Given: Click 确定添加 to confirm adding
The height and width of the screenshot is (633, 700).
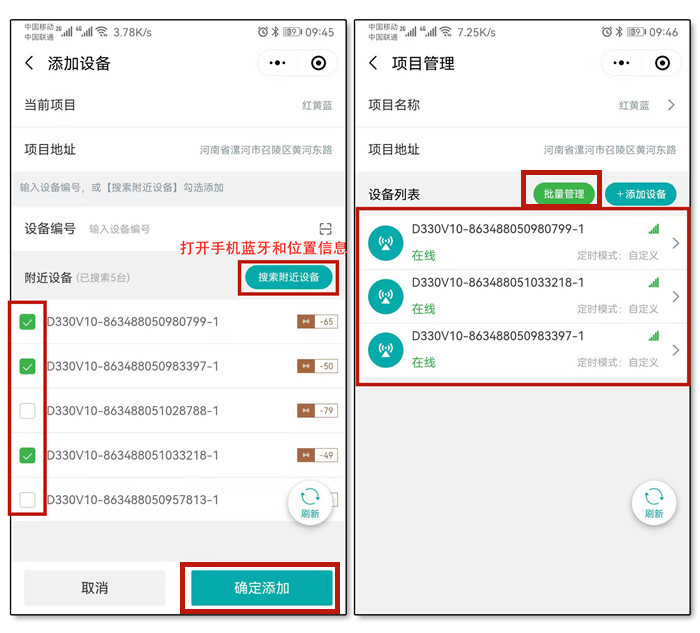Looking at the screenshot, I should [x=261, y=588].
